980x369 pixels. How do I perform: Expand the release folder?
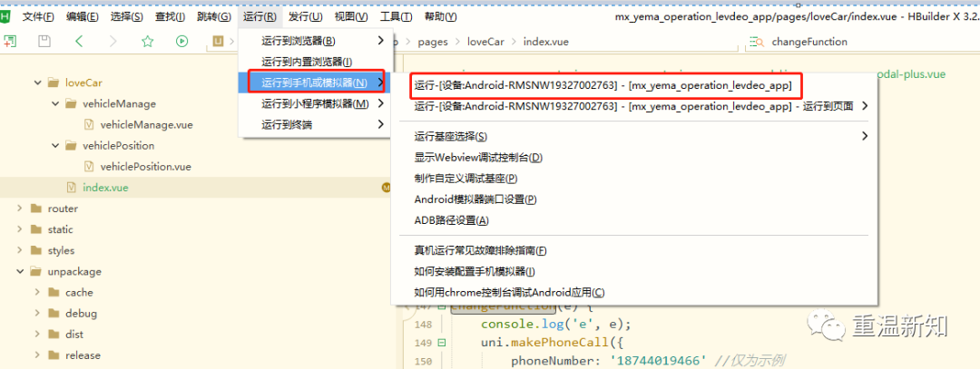coord(37,355)
